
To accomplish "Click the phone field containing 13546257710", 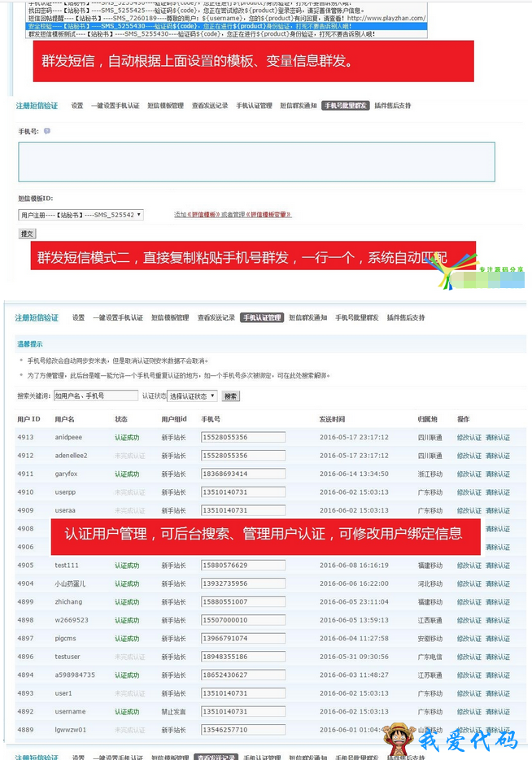I will tap(243, 729).
